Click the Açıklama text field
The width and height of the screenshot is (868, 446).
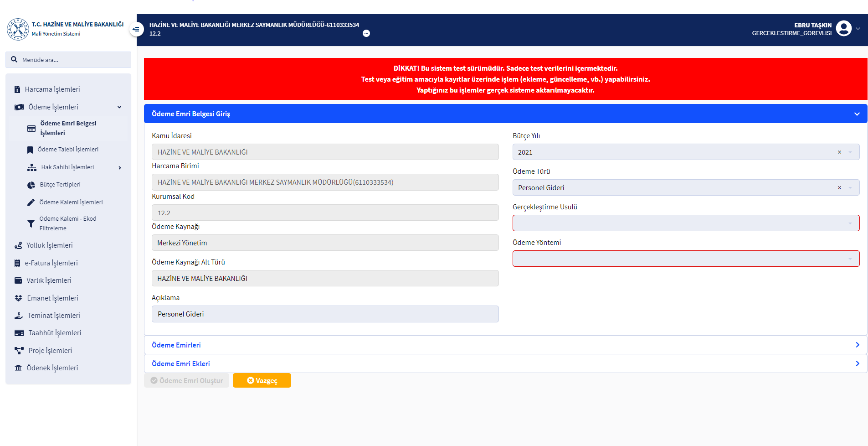[x=325, y=314]
